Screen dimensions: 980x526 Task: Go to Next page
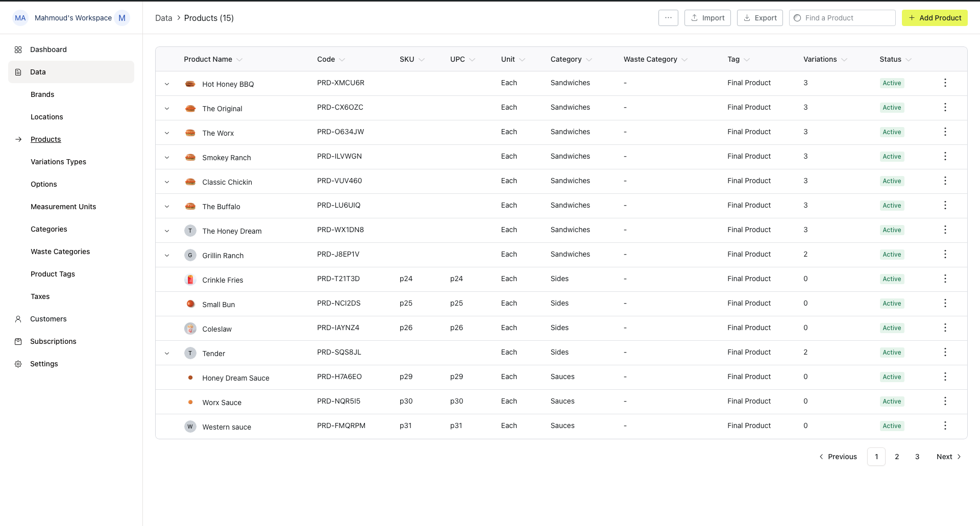(949, 457)
